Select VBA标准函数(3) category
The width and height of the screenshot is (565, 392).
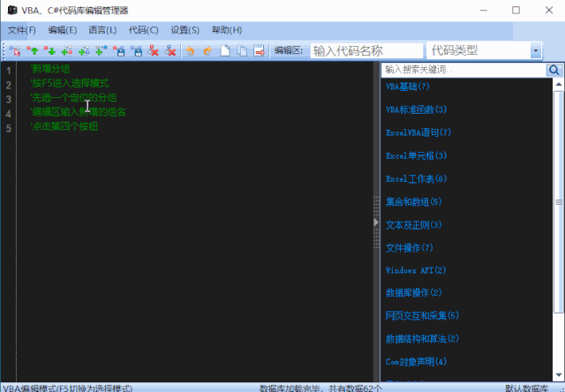tap(416, 109)
